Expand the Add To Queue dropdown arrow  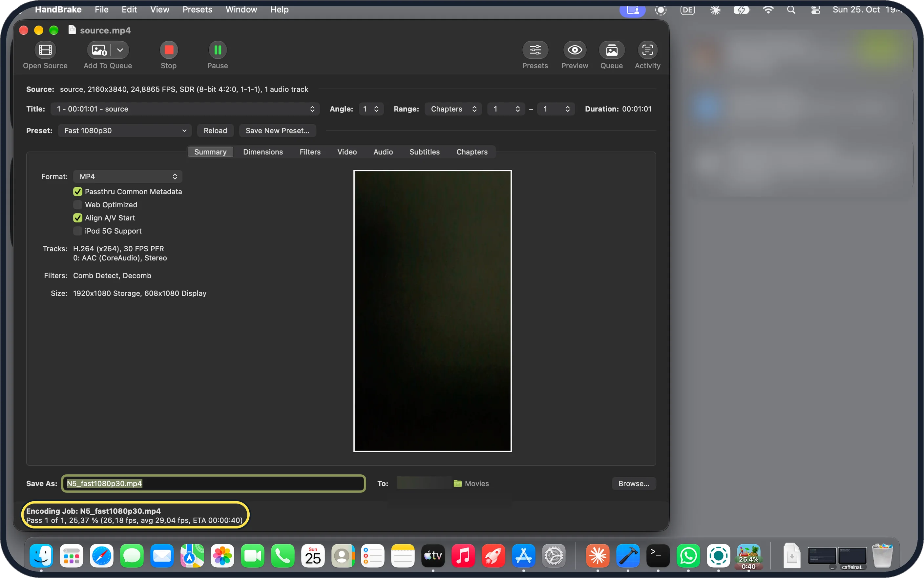pos(120,50)
